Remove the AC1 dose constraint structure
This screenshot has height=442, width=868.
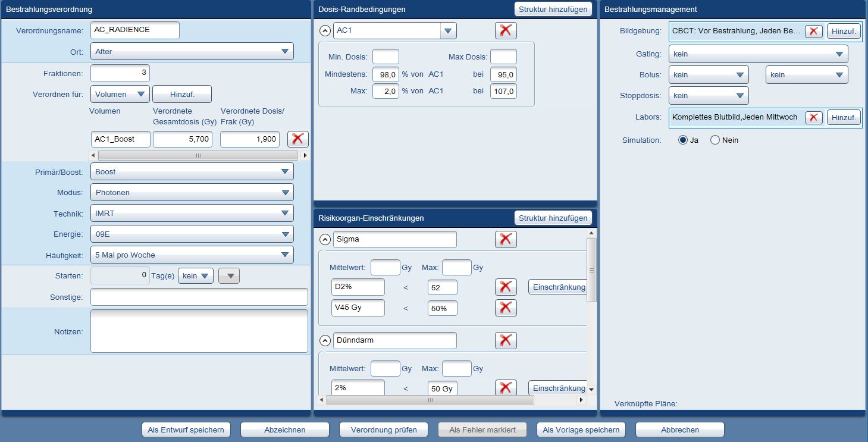pyautogui.click(x=506, y=30)
